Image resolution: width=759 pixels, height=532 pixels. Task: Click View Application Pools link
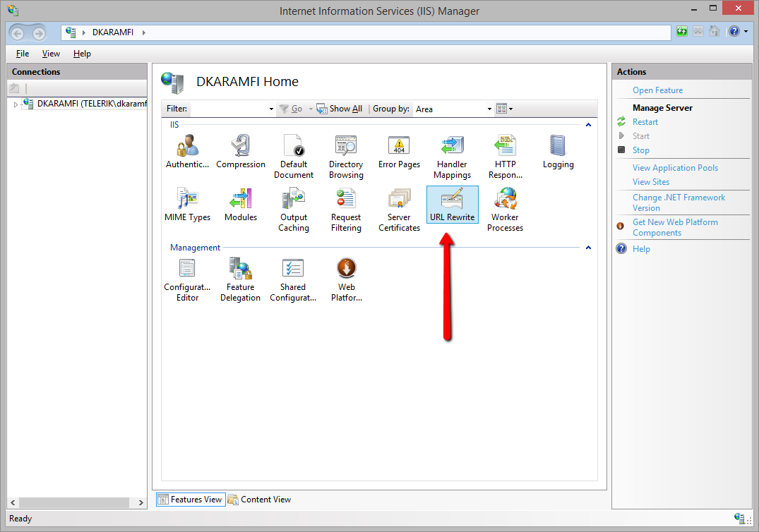(x=675, y=168)
